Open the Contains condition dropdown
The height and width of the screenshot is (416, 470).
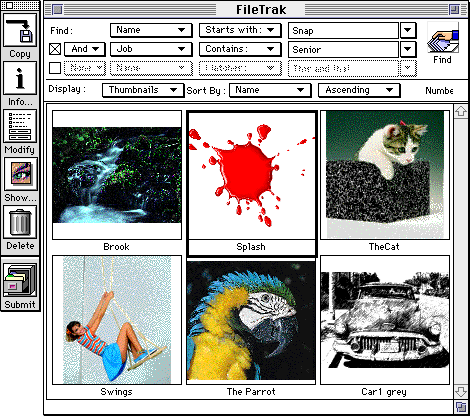coord(240,49)
